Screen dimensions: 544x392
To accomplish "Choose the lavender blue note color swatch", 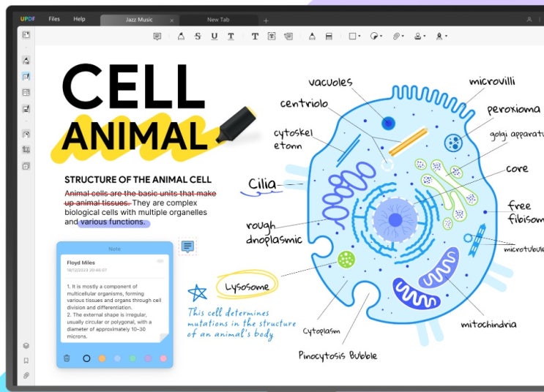I will tap(117, 358).
